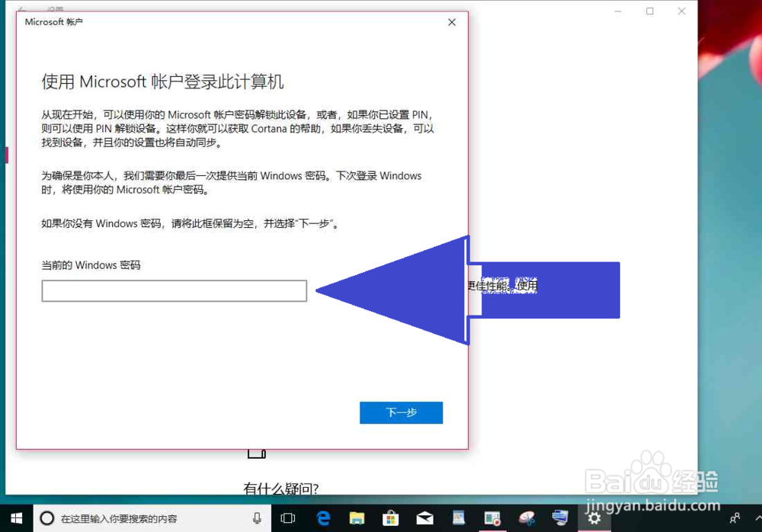Image resolution: width=762 pixels, height=532 pixels.
Task: Click the 下一步 button
Action: (x=401, y=412)
